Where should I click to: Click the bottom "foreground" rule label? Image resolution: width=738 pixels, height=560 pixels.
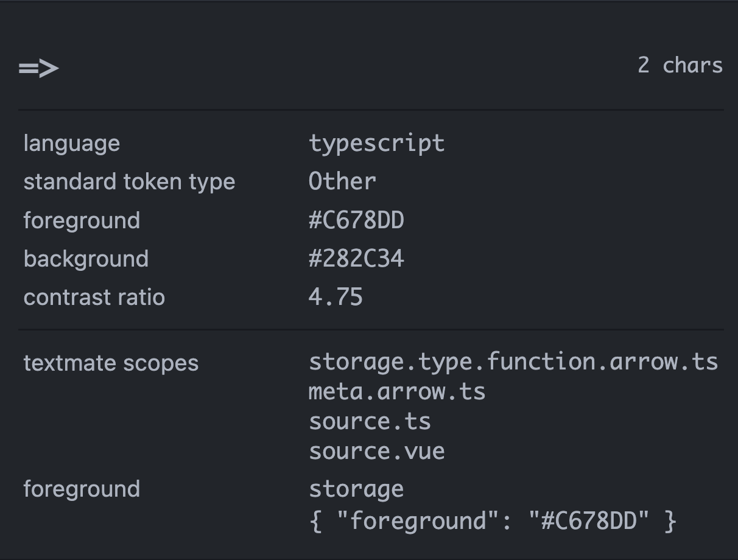(x=82, y=489)
